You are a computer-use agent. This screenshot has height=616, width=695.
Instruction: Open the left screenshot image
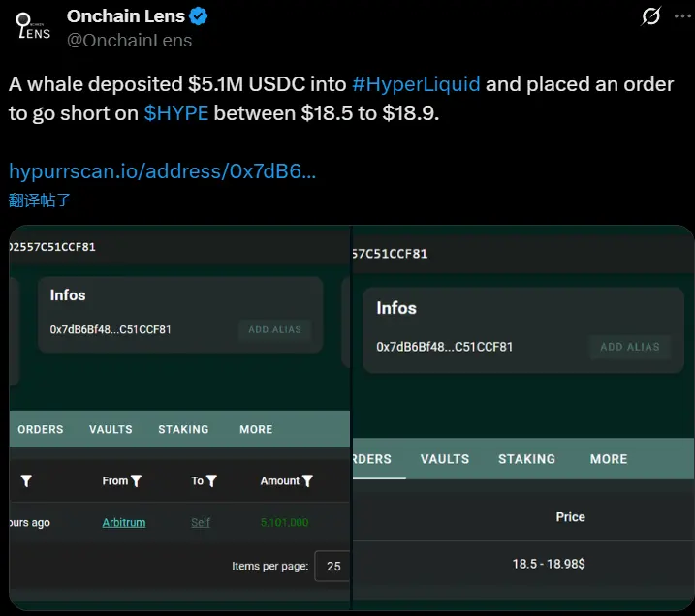(179, 417)
